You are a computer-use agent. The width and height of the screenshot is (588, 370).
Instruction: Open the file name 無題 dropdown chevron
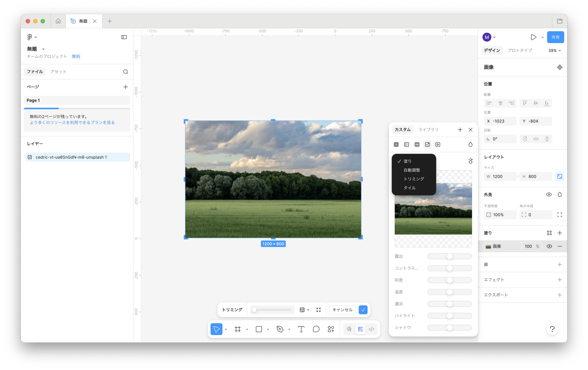click(x=43, y=49)
